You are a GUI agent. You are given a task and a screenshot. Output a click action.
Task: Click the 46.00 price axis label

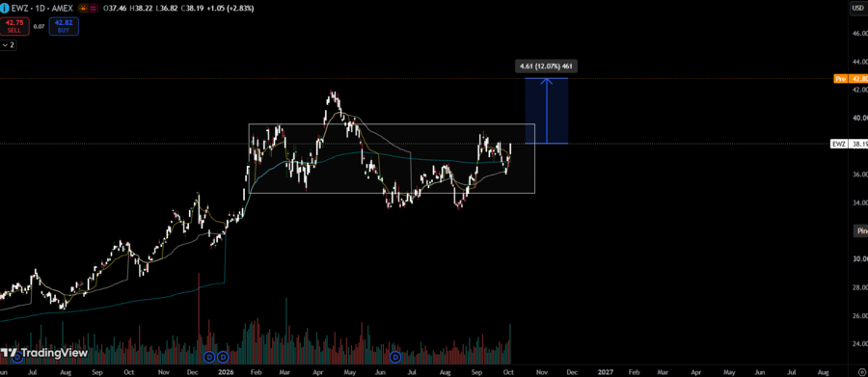[x=859, y=33]
